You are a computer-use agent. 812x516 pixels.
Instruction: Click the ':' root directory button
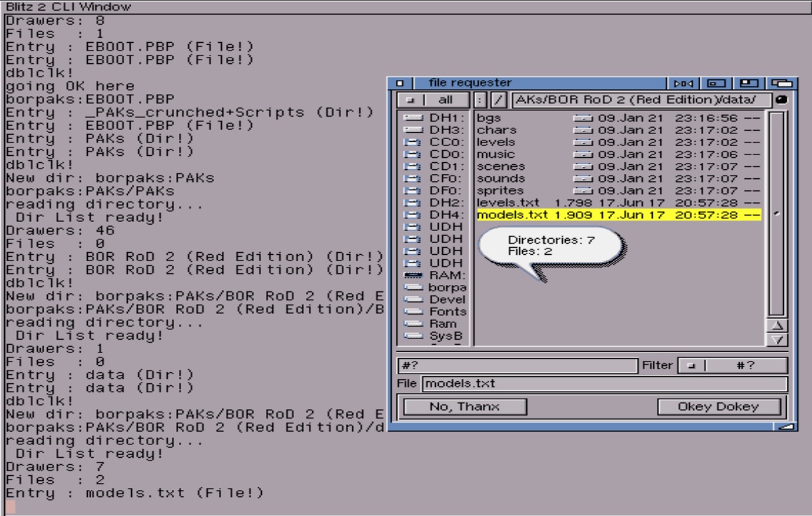(x=479, y=100)
